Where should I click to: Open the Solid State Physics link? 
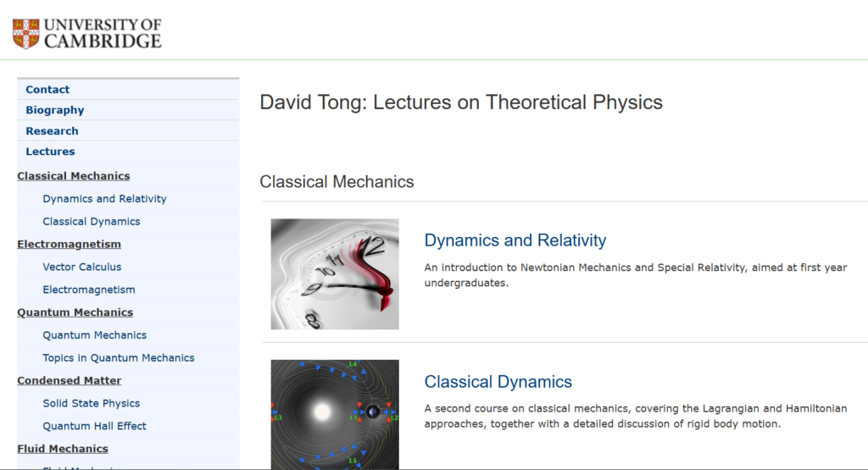(x=92, y=404)
